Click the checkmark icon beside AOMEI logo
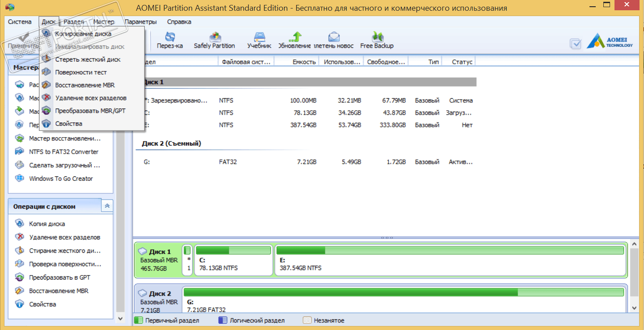This screenshot has height=330, width=644. point(576,43)
